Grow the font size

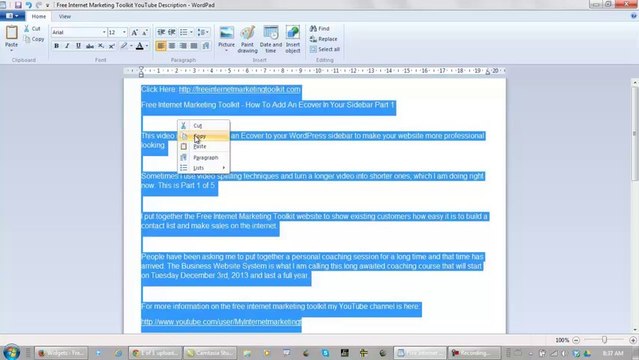pos(134,32)
